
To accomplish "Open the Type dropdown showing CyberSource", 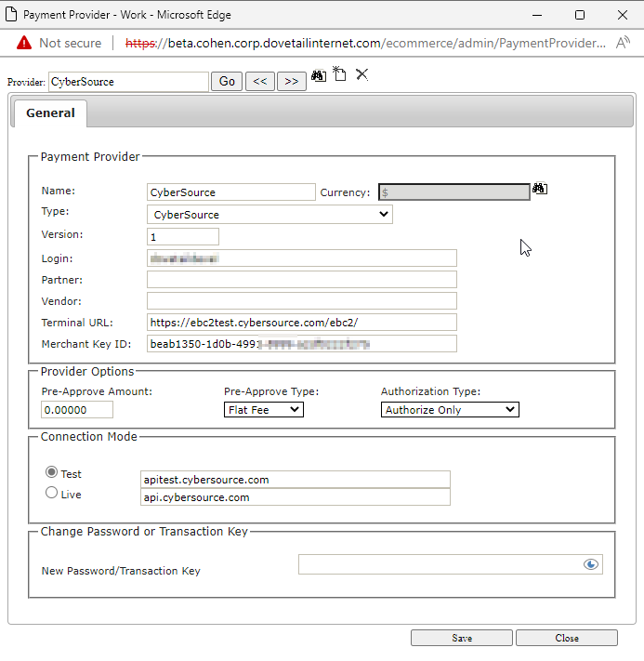I will [x=269, y=214].
